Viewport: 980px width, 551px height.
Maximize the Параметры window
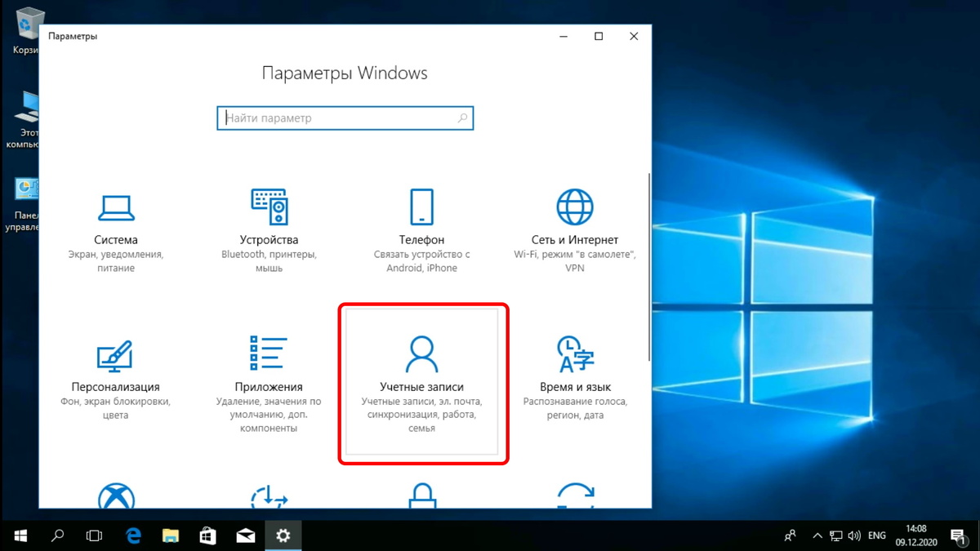(x=599, y=37)
